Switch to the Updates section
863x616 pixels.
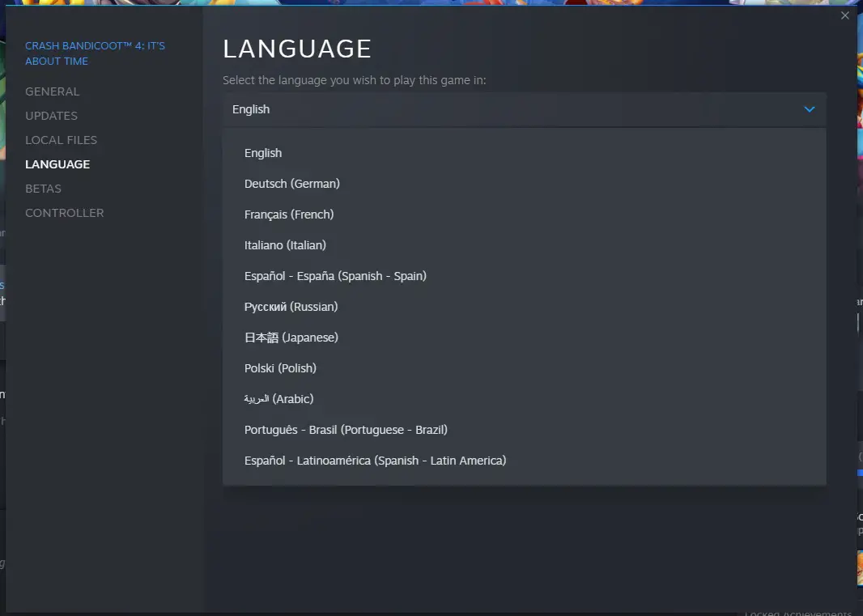pos(51,116)
